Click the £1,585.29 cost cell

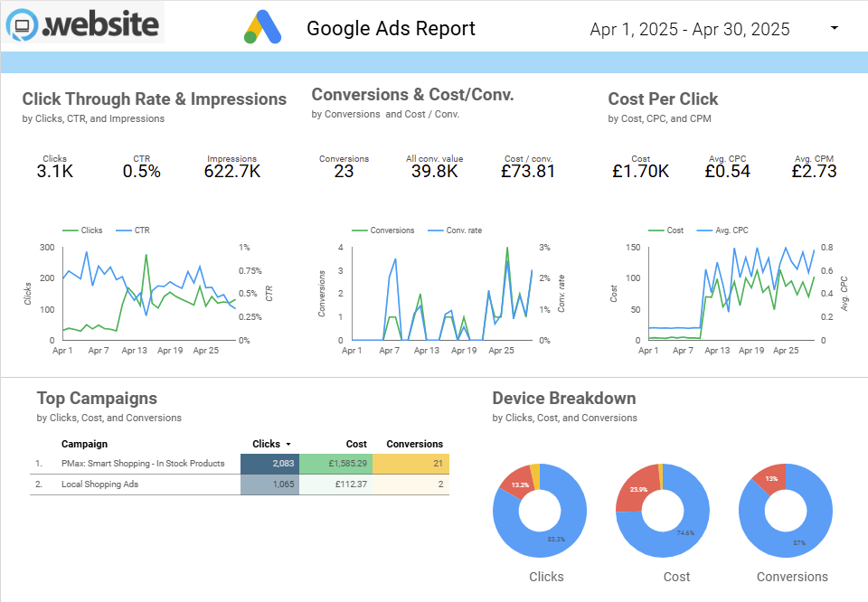(336, 464)
